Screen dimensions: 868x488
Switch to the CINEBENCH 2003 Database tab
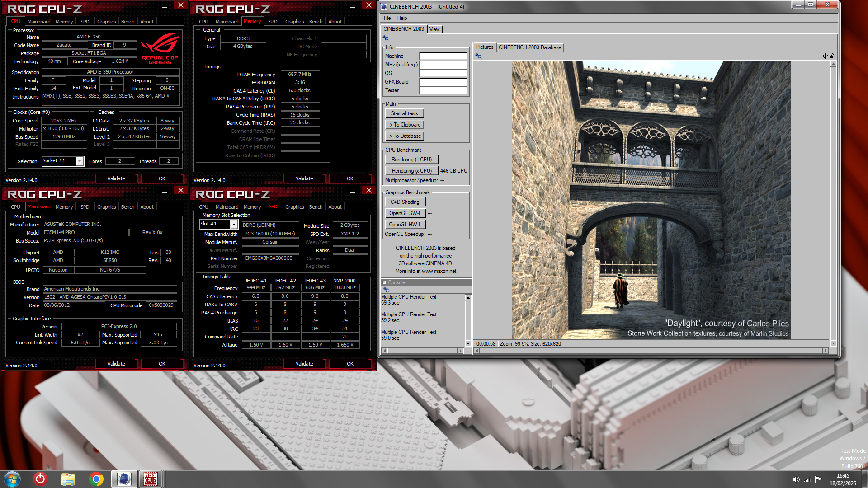(x=530, y=47)
